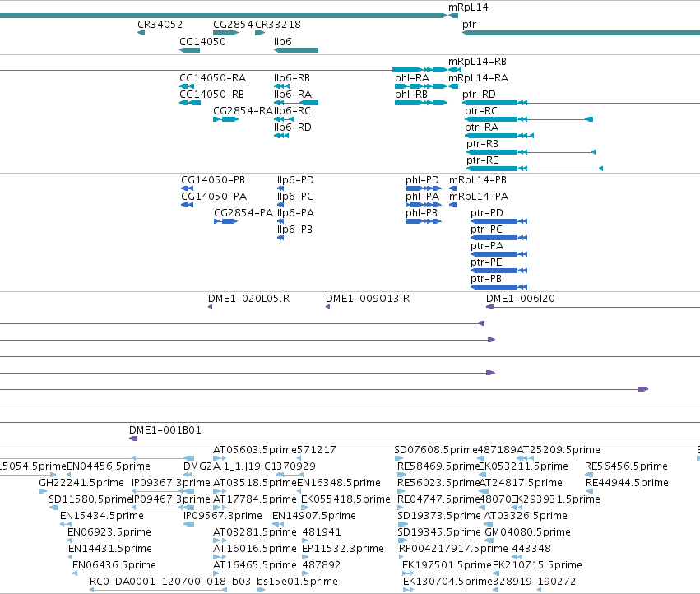700x594 pixels.
Task: Select the CG2854 gene glyph
Action: 226,33
